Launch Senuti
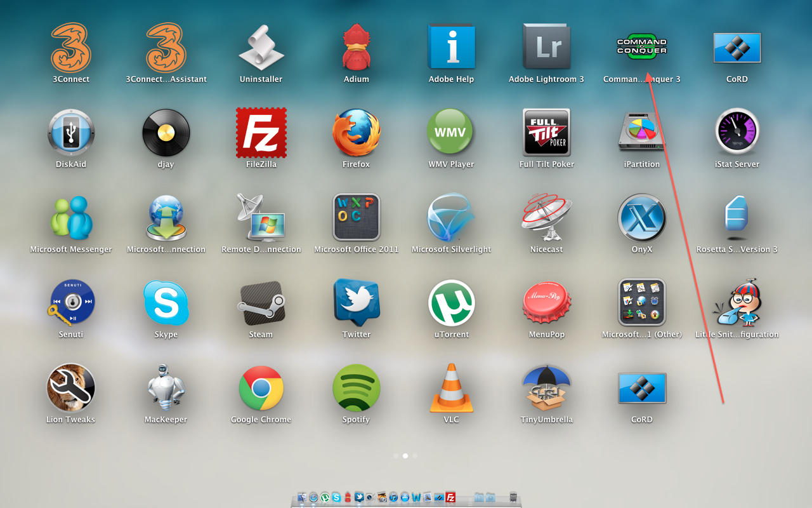This screenshot has height=508, width=812. tap(70, 303)
